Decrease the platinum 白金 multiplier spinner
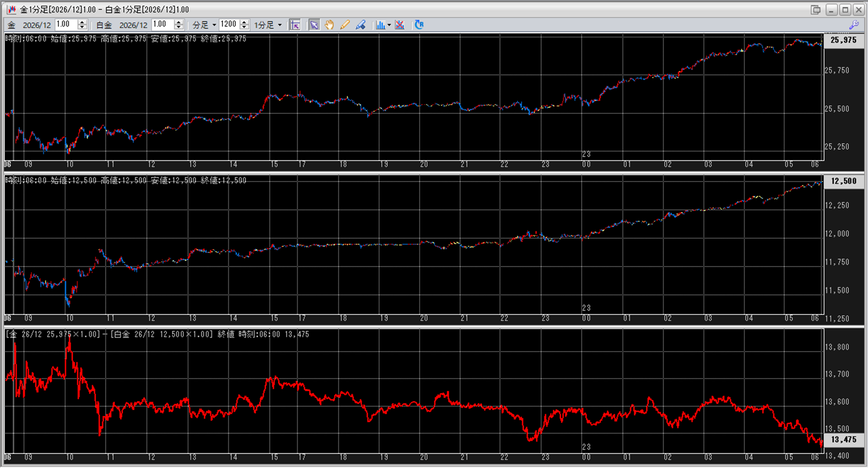Image resolution: width=868 pixels, height=468 pixels. 179,28
